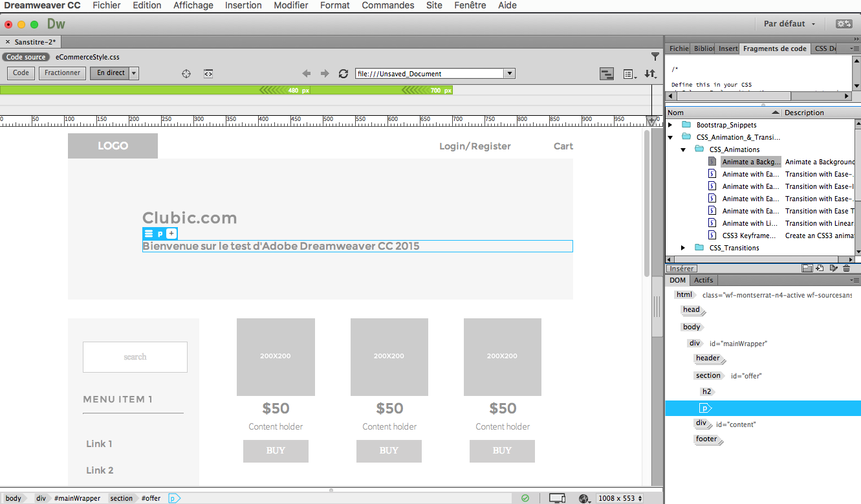Open the window size 1008 x 553 selector
Screen dimensions: 861x504
point(620,498)
